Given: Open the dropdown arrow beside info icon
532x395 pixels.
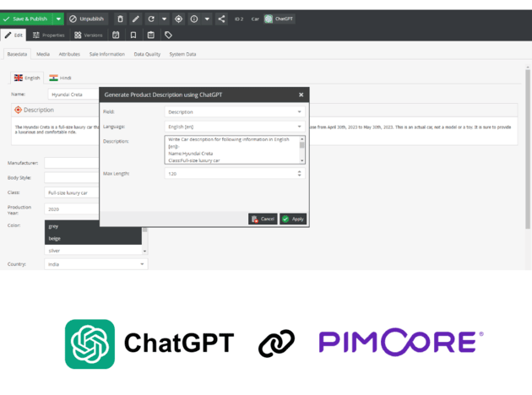Looking at the screenshot, I should coord(207,19).
